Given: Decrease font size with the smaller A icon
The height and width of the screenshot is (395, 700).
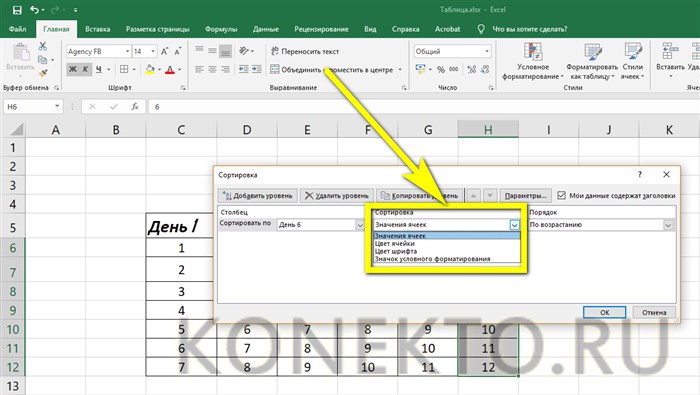Looking at the screenshot, I should point(178,51).
